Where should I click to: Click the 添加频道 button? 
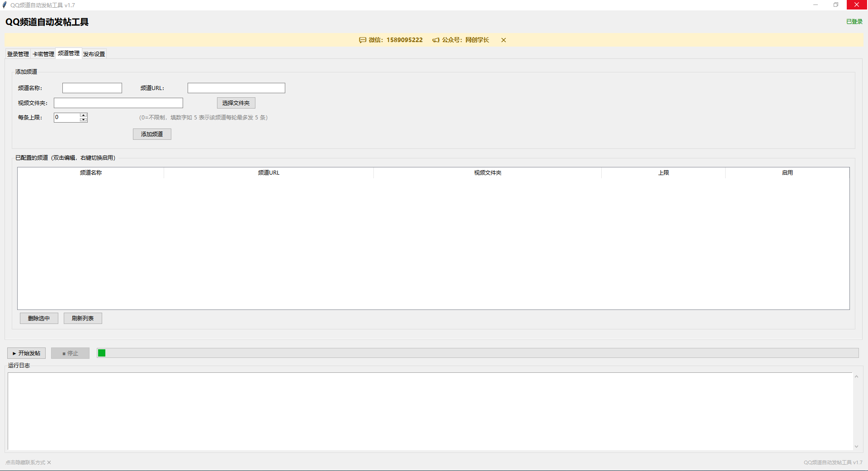(x=152, y=134)
